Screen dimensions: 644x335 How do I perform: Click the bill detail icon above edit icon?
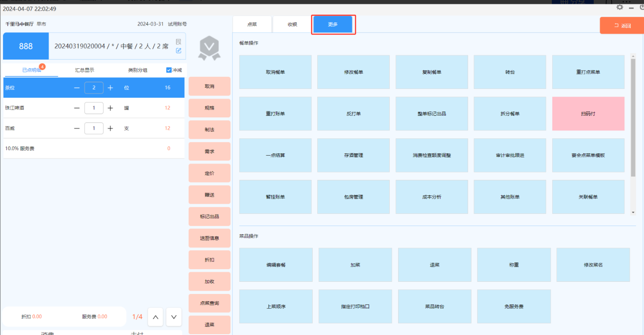178,42
